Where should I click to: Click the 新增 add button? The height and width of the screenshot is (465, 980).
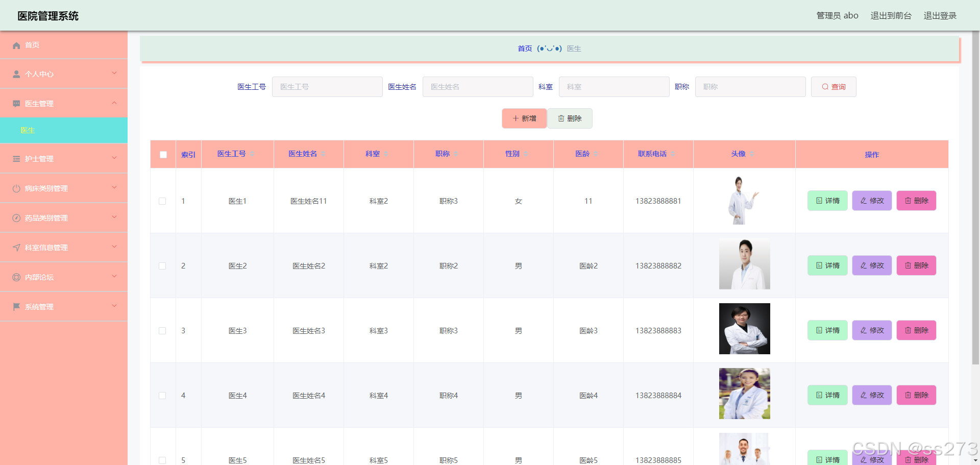pos(524,118)
